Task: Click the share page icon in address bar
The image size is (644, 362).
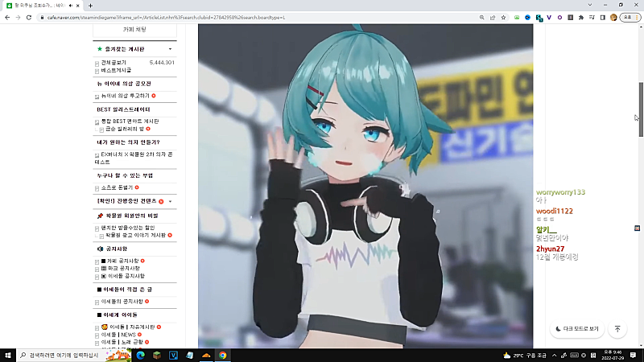Action: pos(493,18)
